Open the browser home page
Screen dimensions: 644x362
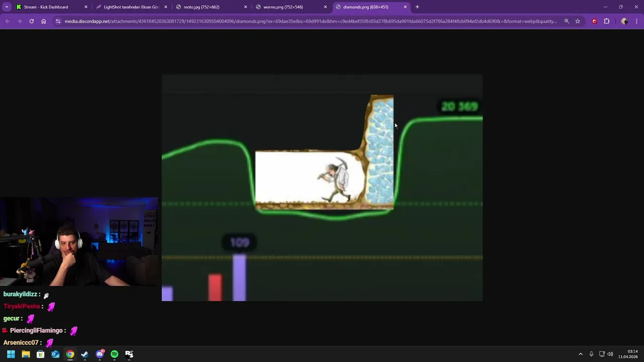tap(43, 21)
